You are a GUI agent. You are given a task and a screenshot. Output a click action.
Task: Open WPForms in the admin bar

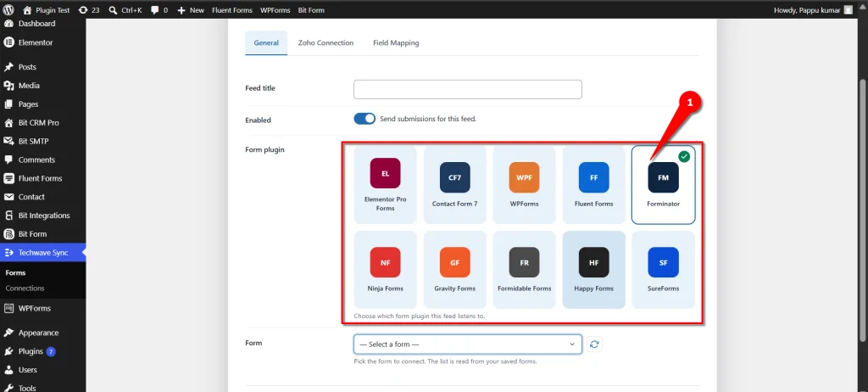coord(275,10)
